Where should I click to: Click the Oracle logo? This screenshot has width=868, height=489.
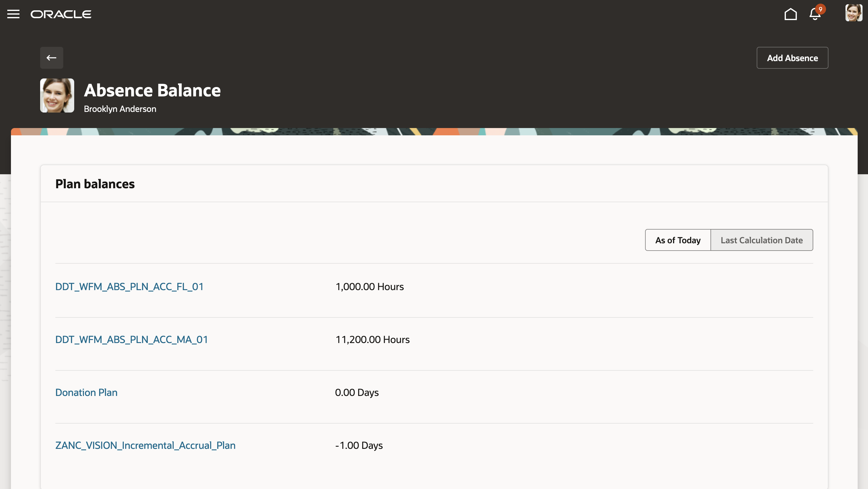[61, 14]
